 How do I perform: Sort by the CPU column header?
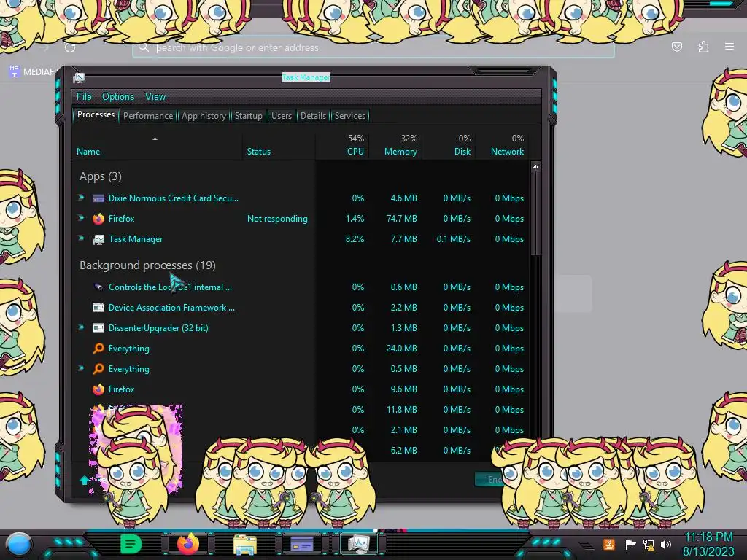(343, 145)
